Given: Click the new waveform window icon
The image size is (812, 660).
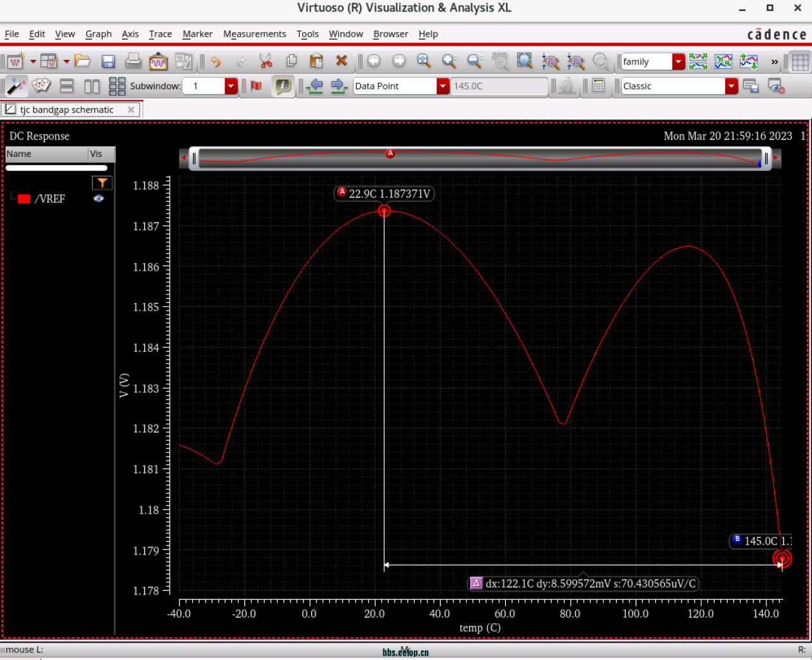Looking at the screenshot, I should (15, 61).
